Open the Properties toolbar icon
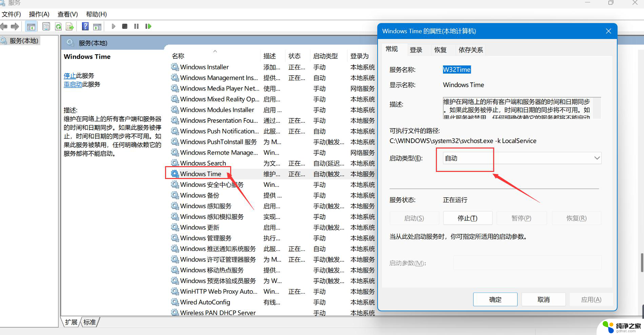 (46, 26)
